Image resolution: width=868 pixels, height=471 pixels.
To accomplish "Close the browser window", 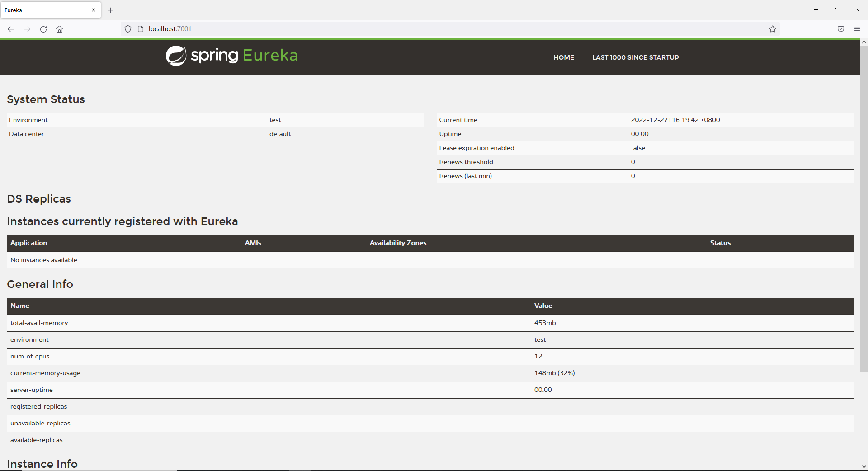I will (858, 10).
